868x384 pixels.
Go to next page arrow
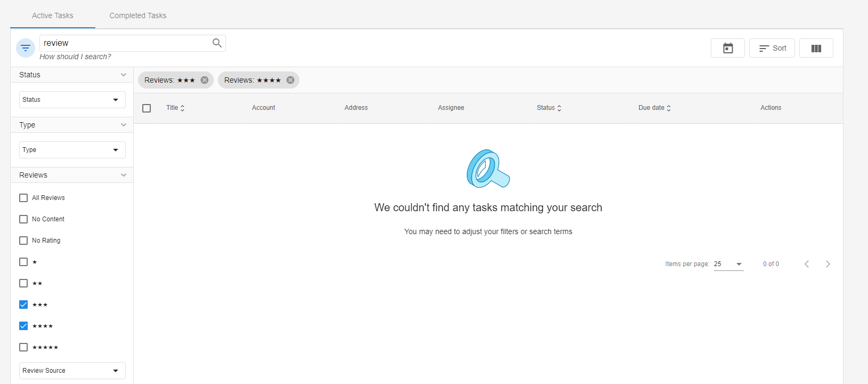(x=828, y=264)
